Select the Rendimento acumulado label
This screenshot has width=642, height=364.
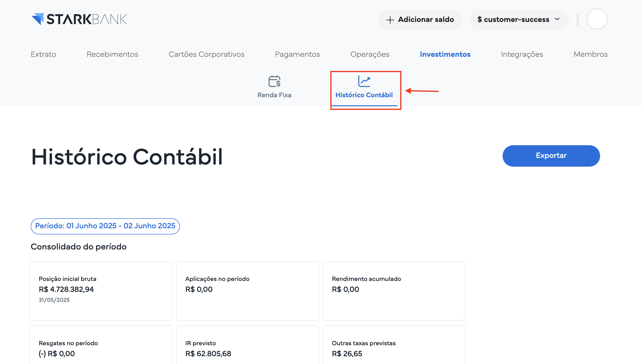[366, 279]
